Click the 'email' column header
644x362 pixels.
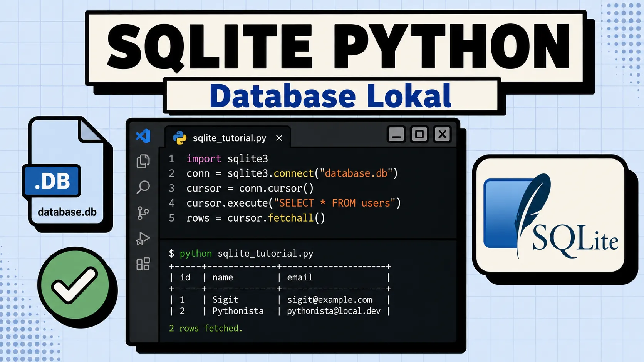[x=300, y=277]
